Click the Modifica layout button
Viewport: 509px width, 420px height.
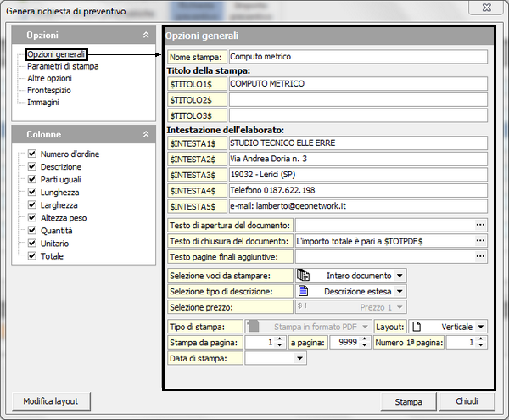[x=52, y=401]
